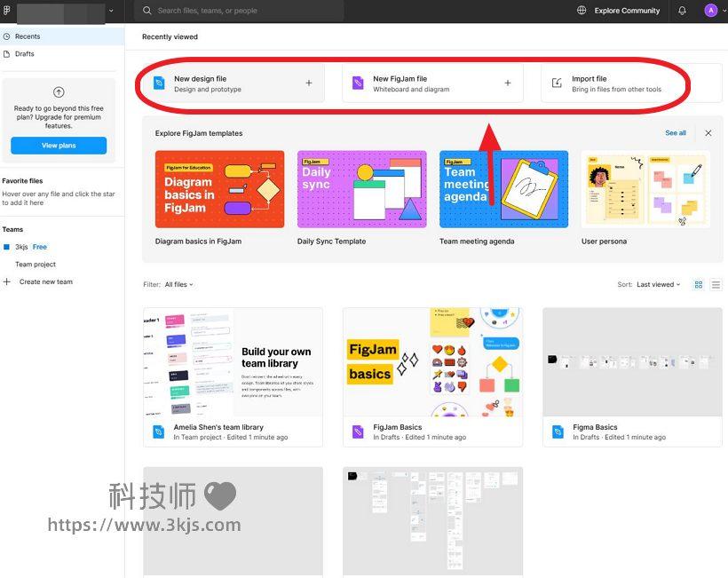Viewport: 728px width, 578px height.
Task: Open Explore Community link
Action: 627,11
